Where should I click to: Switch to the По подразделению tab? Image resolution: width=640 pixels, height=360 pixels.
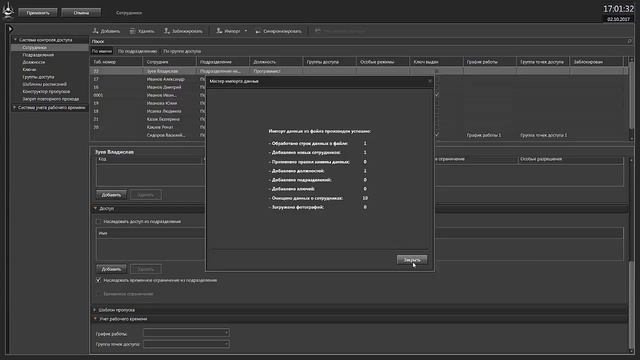[137, 51]
